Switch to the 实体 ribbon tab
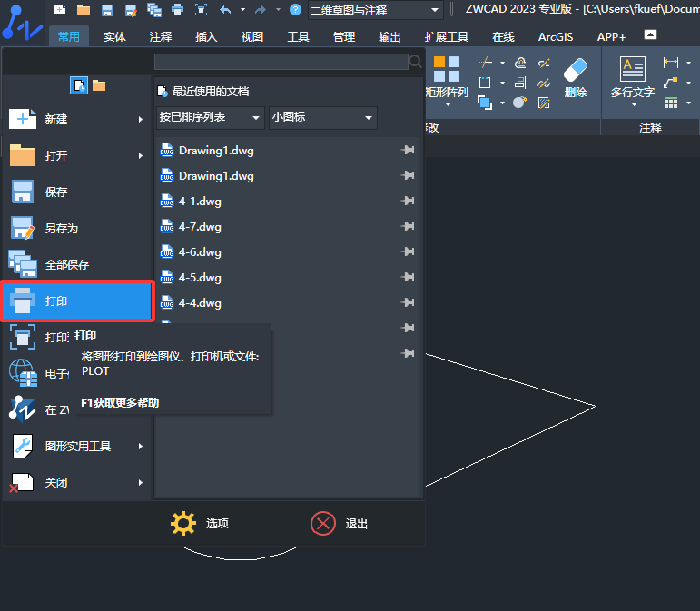Screen dimensions: 700x611 point(114,36)
